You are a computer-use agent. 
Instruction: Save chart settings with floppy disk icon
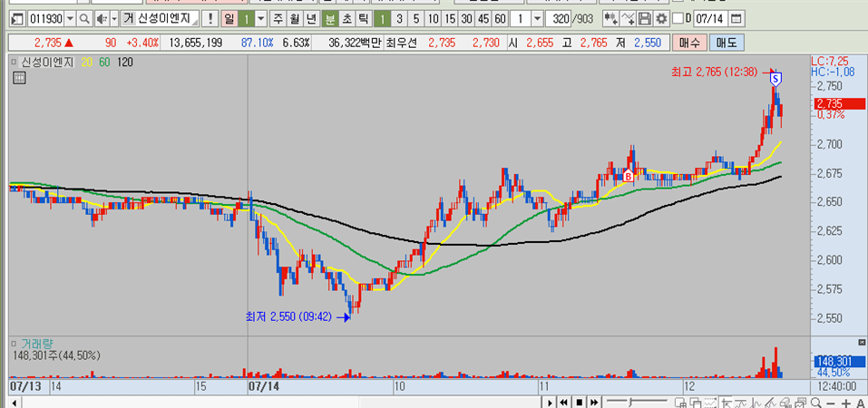(644, 19)
